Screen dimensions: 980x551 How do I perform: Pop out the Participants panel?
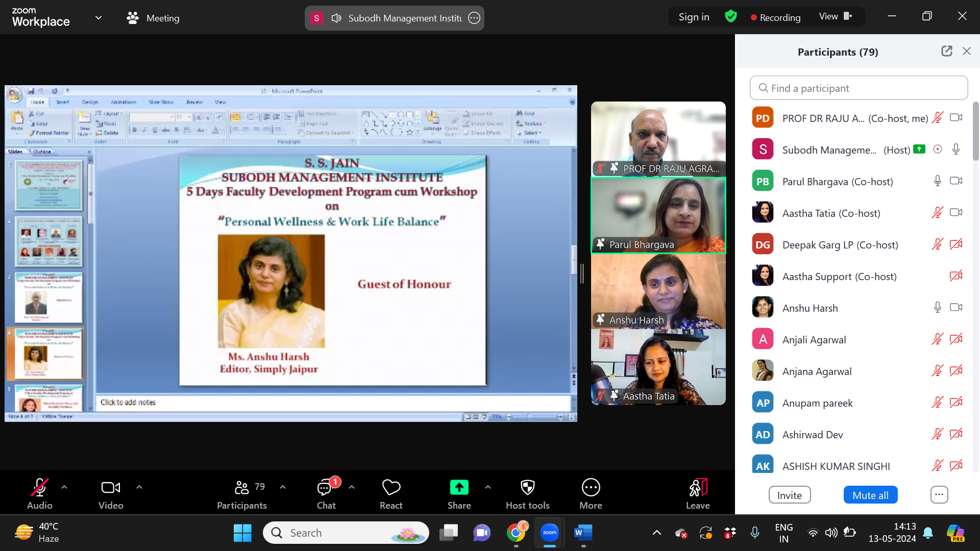tap(947, 51)
